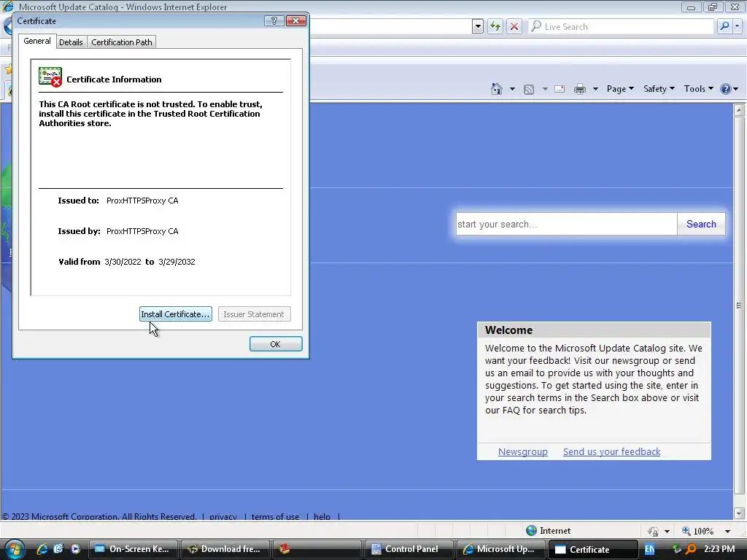Switch to Microsoft Update taskbar window

[x=500, y=549]
